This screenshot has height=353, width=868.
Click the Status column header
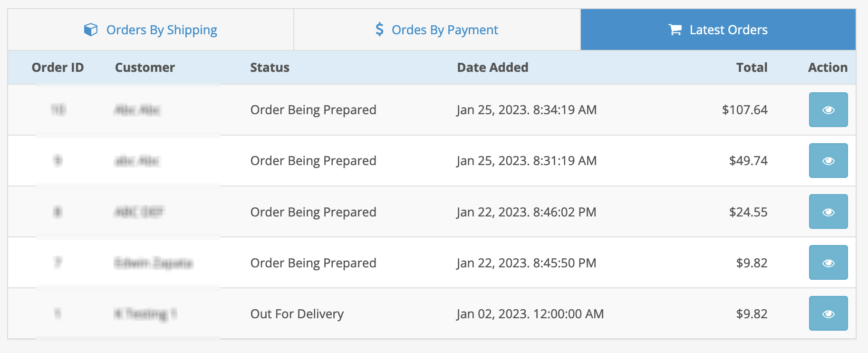tap(270, 67)
